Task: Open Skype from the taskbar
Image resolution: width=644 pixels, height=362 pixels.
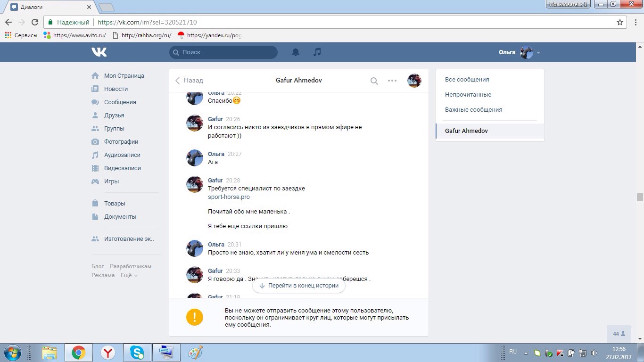Action: pos(137,352)
